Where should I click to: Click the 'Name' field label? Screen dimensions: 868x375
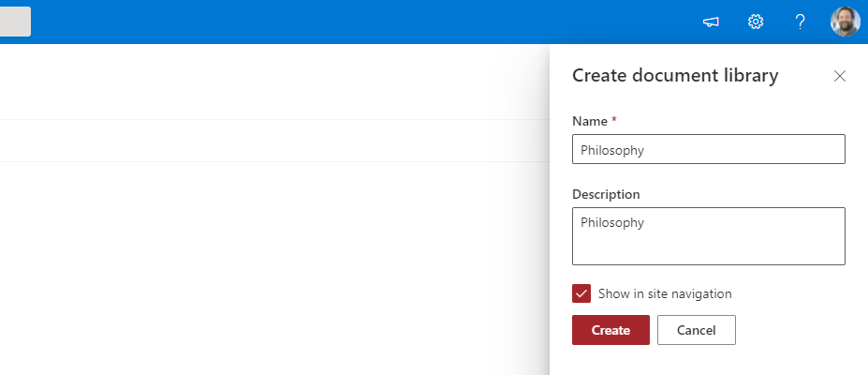588,121
